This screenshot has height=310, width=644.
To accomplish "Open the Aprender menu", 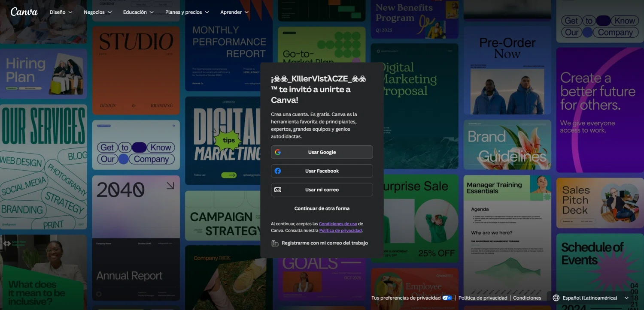I will 234,12.
